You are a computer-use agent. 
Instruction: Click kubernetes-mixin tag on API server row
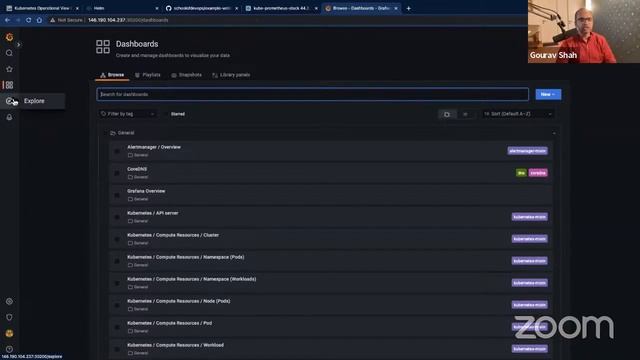[530, 217]
